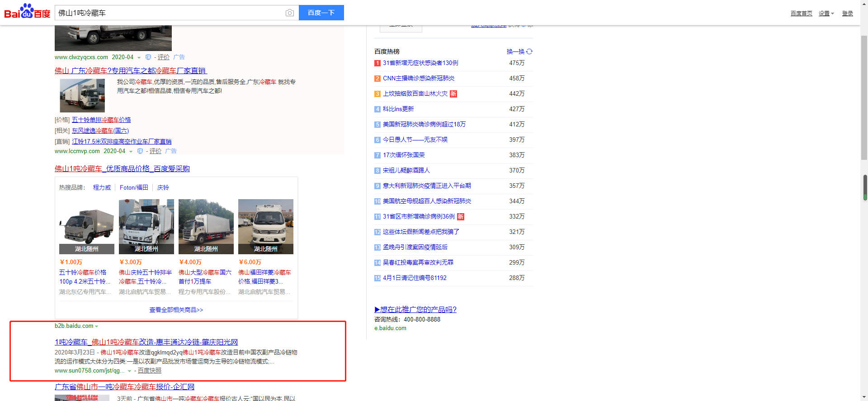
Task: Open hot topic 美国航空母舰超百人感染新冠肺炎
Action: (x=427, y=201)
